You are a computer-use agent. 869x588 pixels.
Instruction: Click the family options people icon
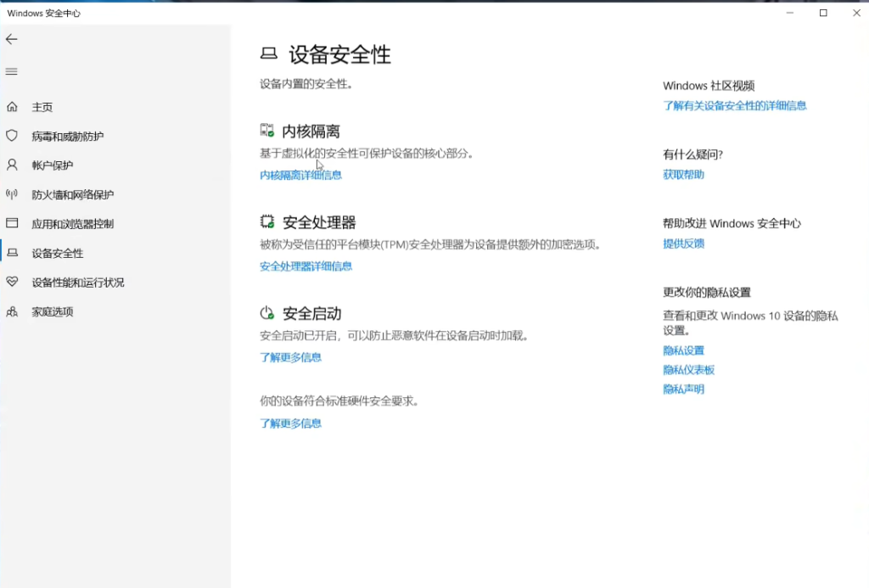click(x=12, y=311)
